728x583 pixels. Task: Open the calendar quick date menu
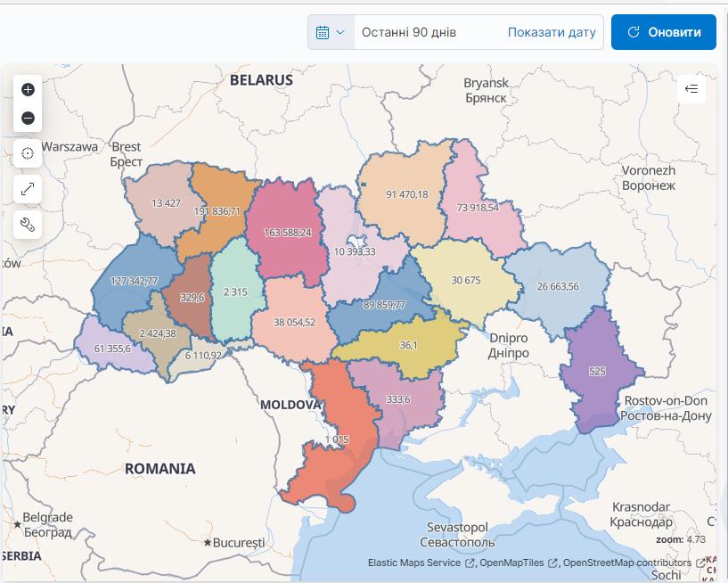pos(331,32)
